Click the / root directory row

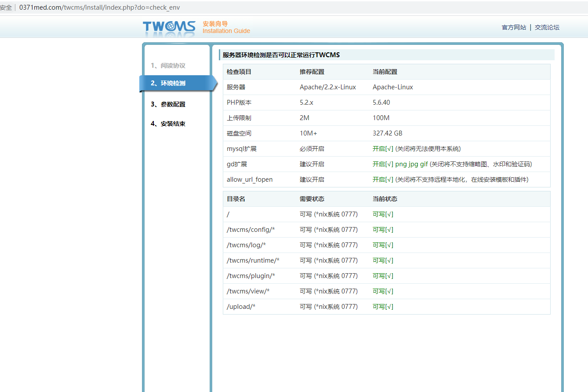tap(387, 214)
